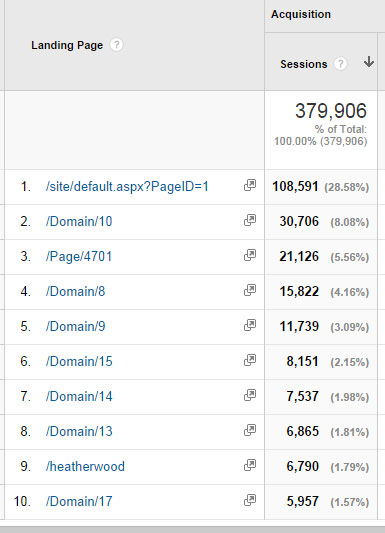
Task: Open external link icon for /Domain/17
Action: pos(250,500)
